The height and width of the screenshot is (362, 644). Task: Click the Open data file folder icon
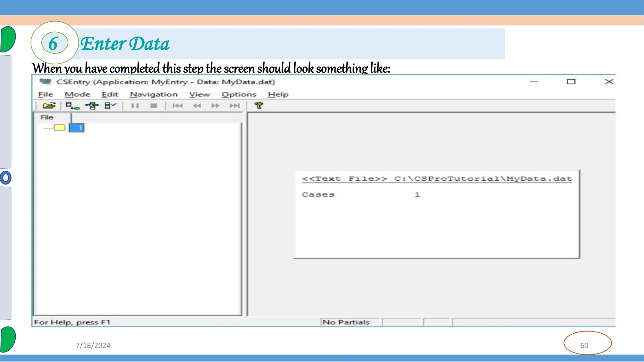point(49,106)
